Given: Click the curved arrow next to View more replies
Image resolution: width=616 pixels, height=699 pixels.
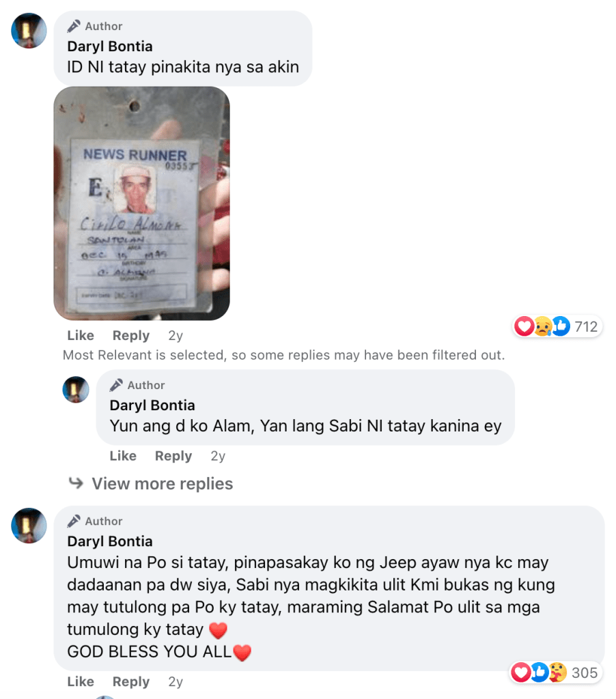Looking at the screenshot, I should pyautogui.click(x=76, y=483).
